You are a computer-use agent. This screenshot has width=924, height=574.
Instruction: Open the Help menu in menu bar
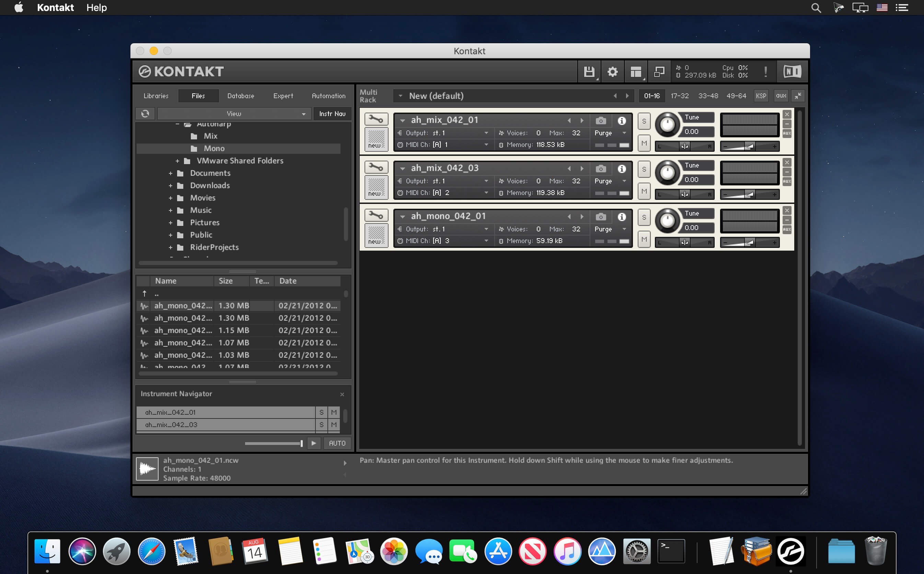click(96, 8)
